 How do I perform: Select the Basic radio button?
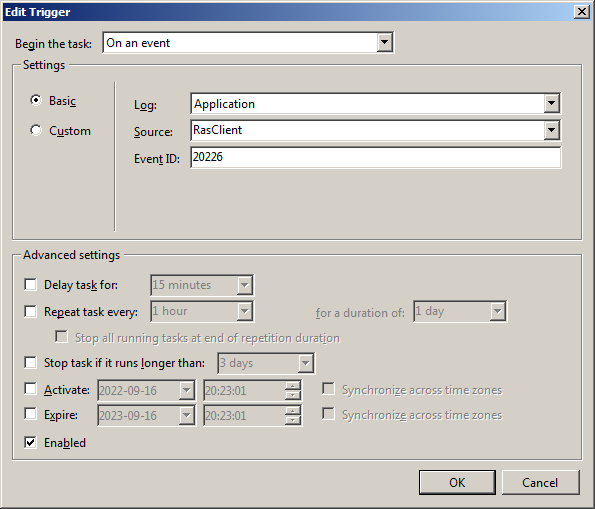pos(36,101)
